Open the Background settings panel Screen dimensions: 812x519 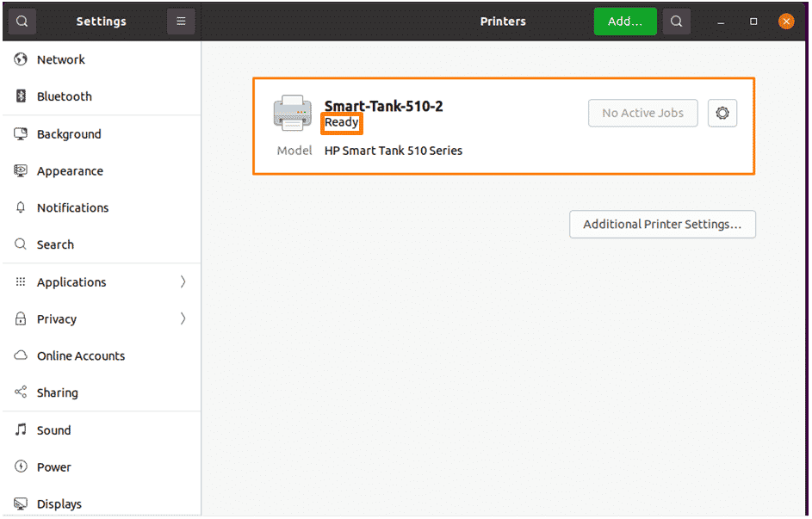102,134
